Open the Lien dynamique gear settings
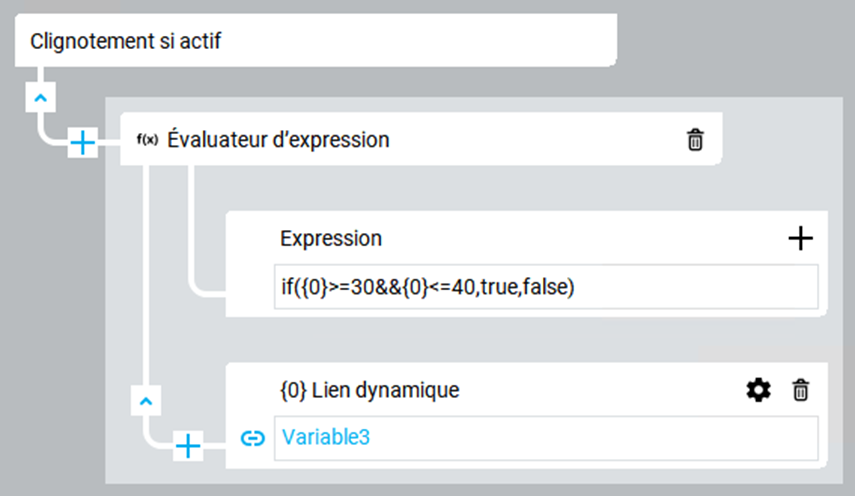Viewport: 855px width, 496px height. pyautogui.click(x=758, y=390)
